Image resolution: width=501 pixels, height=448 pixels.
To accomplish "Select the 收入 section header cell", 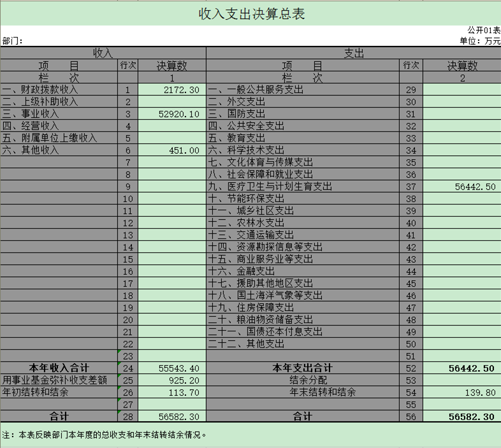I will (x=103, y=53).
